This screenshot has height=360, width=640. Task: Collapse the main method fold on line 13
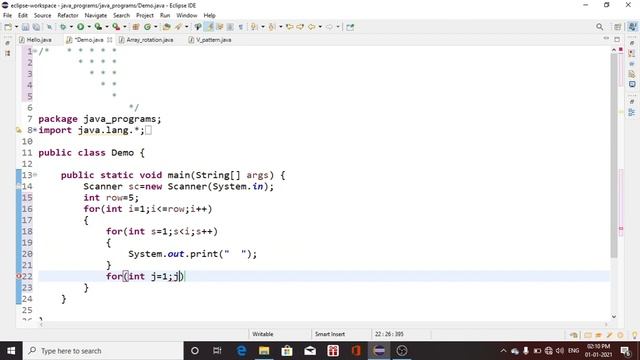coord(35,175)
